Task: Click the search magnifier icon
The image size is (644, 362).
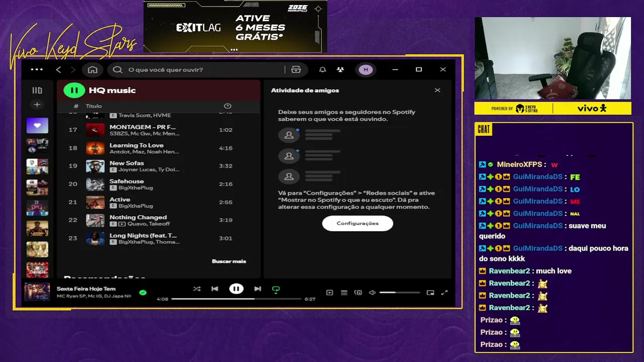Action: (118, 69)
